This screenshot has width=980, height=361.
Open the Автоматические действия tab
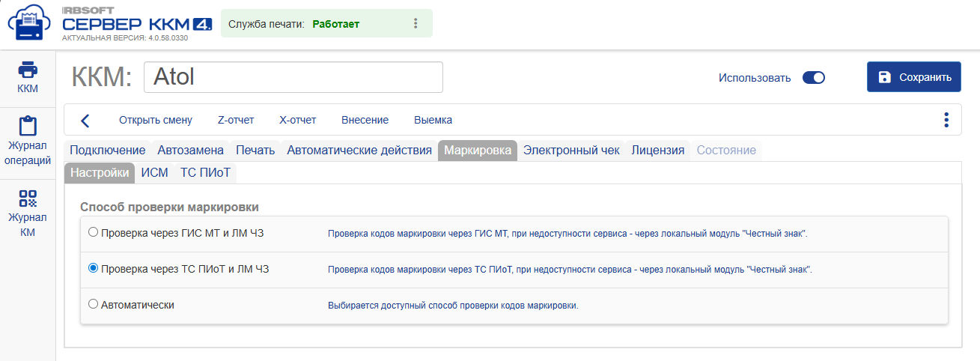(x=359, y=151)
